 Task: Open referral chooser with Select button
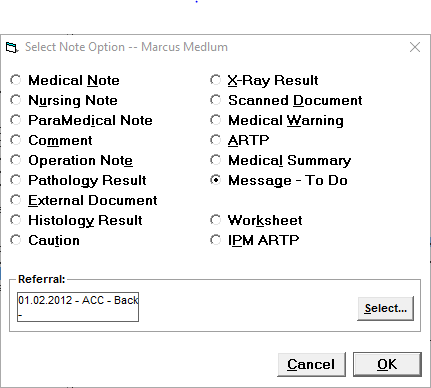(385, 308)
